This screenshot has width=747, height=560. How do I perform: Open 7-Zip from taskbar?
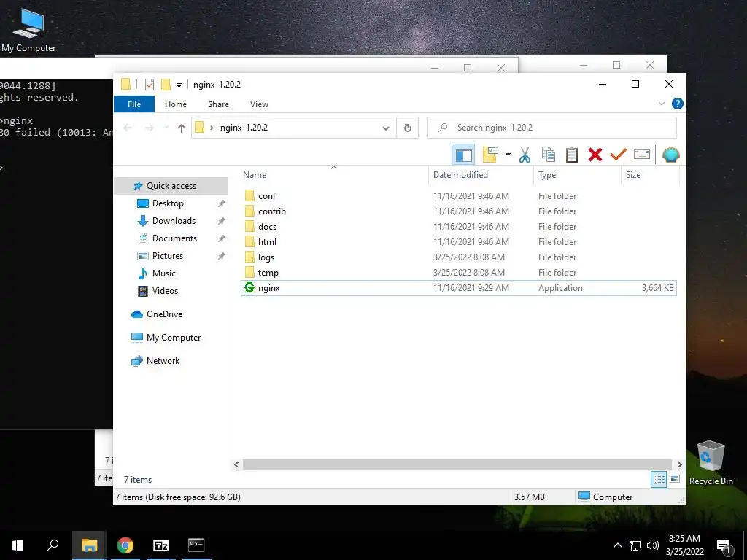pyautogui.click(x=161, y=545)
